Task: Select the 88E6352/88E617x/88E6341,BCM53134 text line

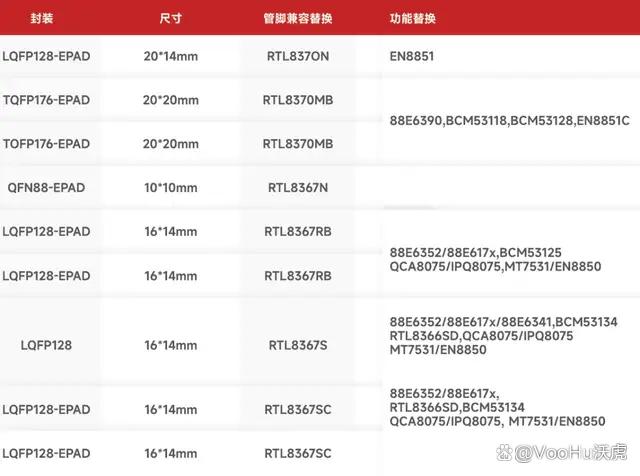Action: (504, 322)
